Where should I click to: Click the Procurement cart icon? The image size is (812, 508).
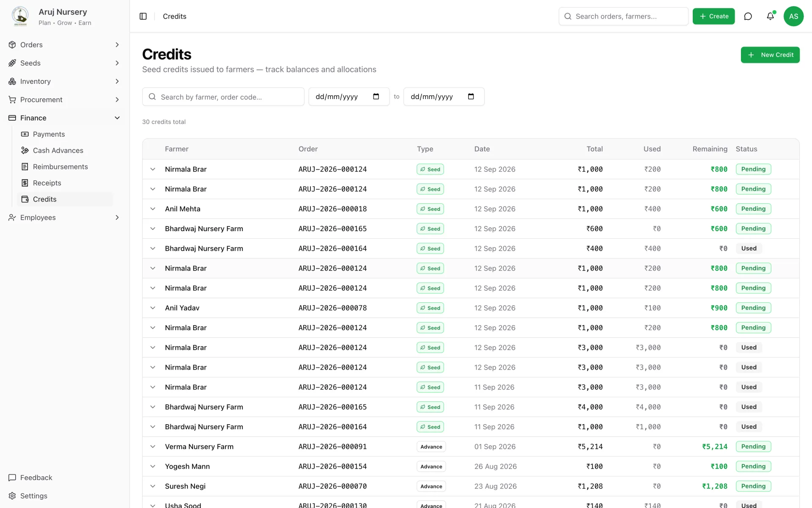point(12,99)
